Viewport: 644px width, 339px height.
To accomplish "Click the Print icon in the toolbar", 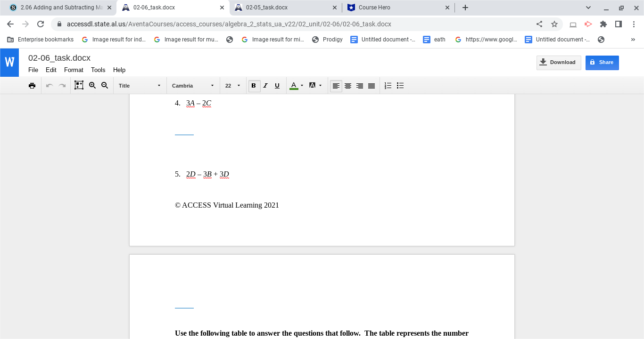I will (32, 85).
